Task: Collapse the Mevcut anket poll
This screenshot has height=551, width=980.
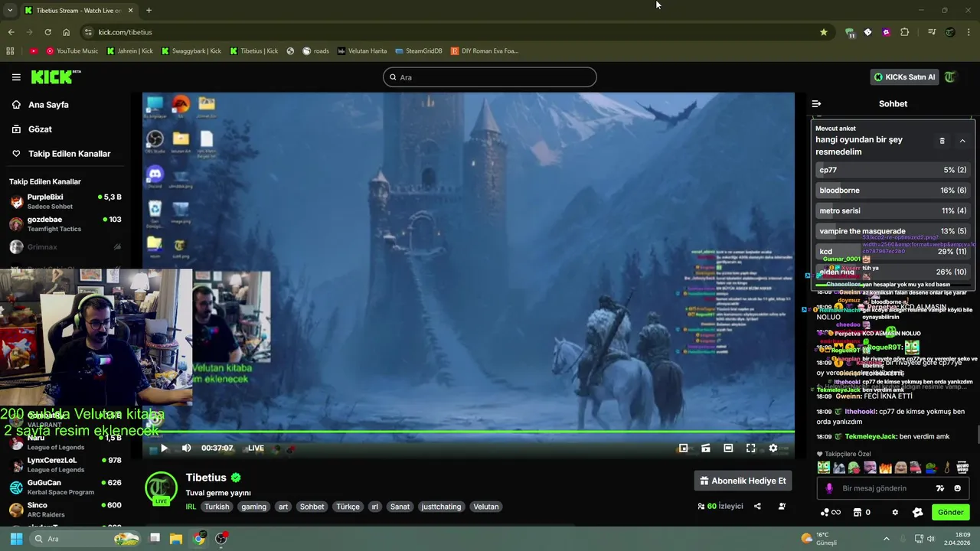Action: pyautogui.click(x=962, y=141)
